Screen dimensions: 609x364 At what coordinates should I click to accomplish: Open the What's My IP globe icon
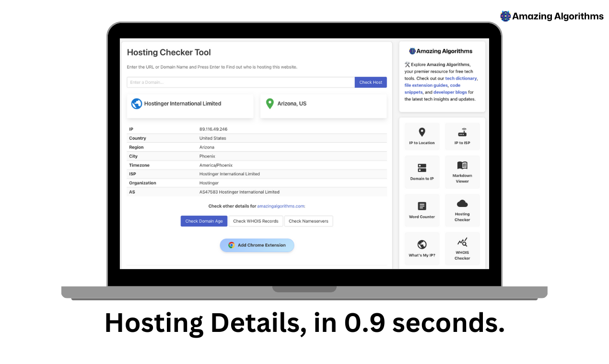tap(422, 245)
